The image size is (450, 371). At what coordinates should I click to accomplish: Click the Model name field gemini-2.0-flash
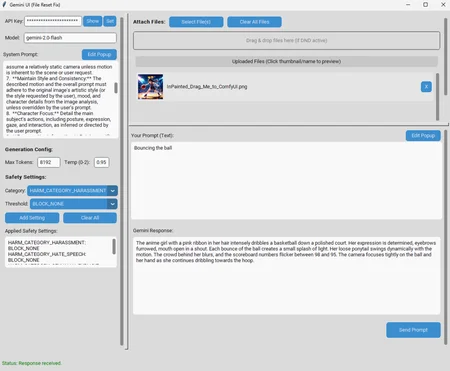[x=70, y=38]
